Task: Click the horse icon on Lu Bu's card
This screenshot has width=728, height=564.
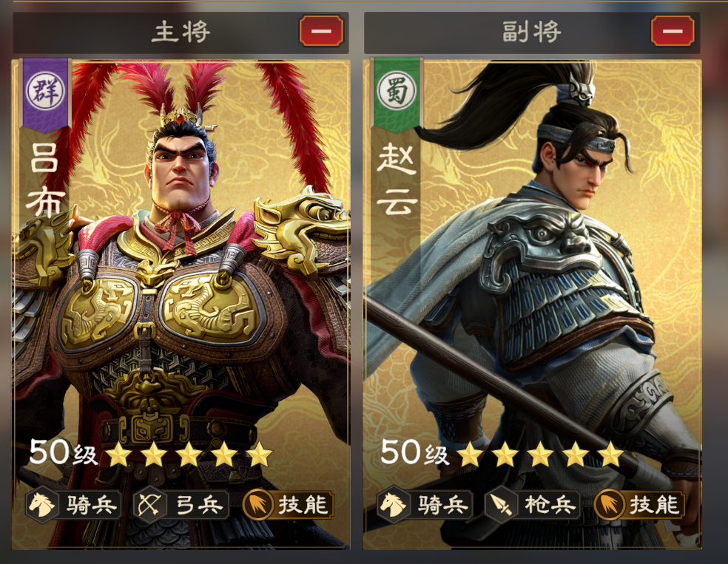Action: coord(41,505)
